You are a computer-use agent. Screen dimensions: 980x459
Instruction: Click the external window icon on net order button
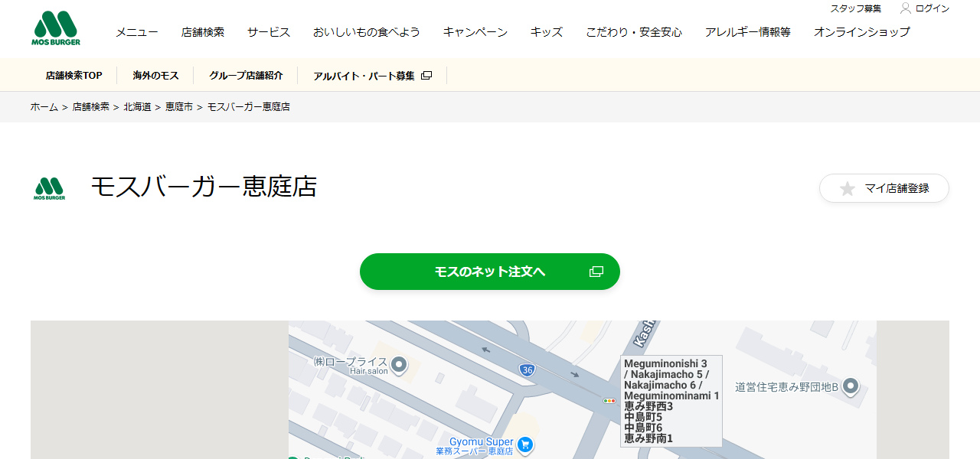(x=596, y=272)
